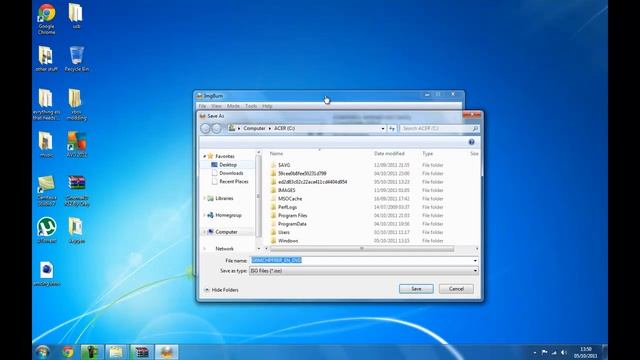Image resolution: width=640 pixels, height=360 pixels.
Task: Switch to WinRAR in the taskbar
Action: 142,352
